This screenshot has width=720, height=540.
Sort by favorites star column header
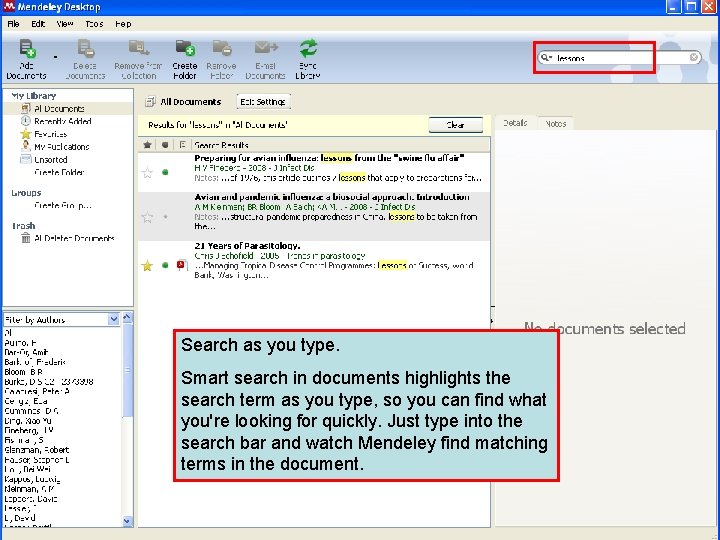click(x=147, y=145)
